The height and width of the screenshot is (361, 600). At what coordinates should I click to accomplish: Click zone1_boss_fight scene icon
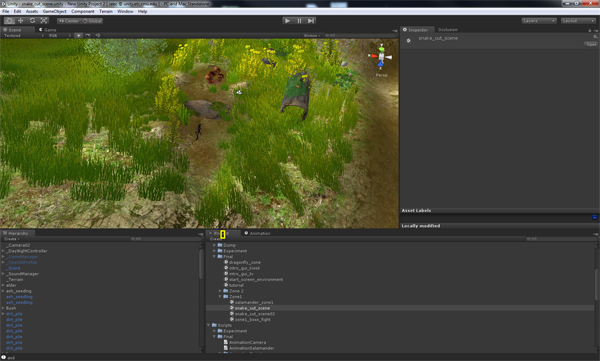(x=232, y=320)
